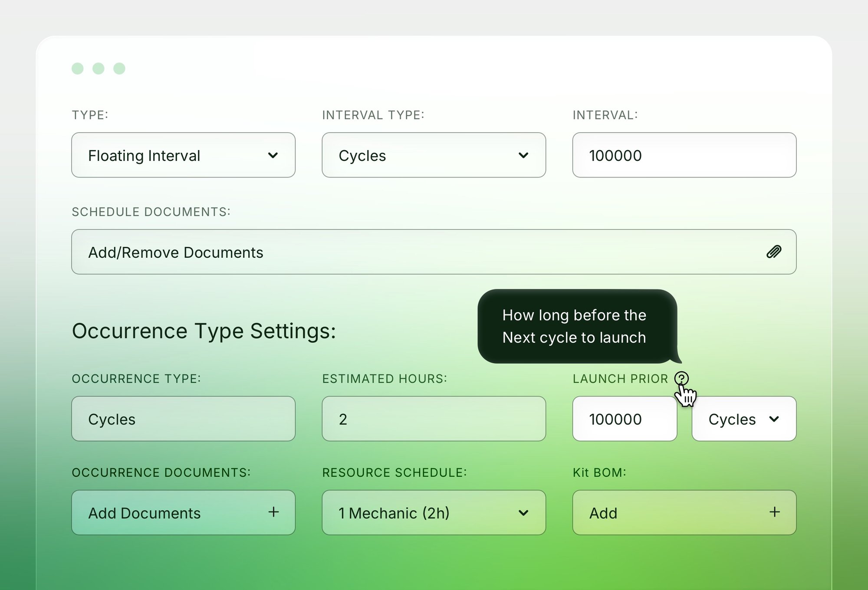This screenshot has height=590, width=868.
Task: Click the Estimated Hours input field
Action: [x=434, y=419]
